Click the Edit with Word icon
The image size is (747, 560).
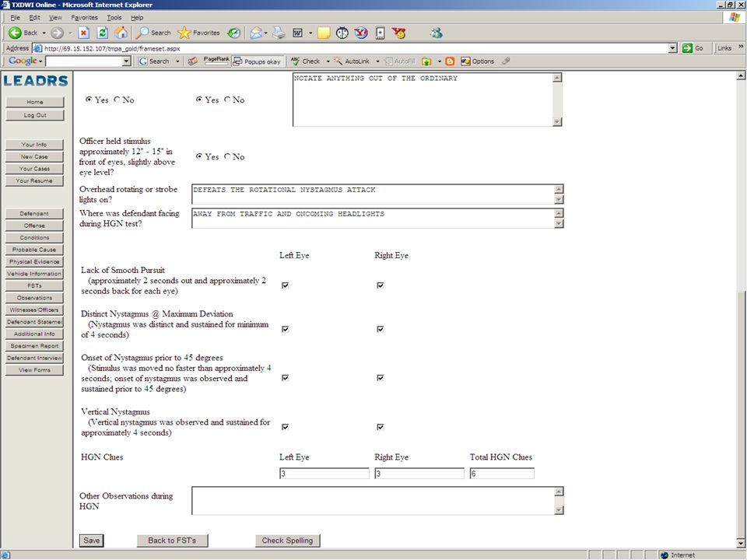pos(298,33)
